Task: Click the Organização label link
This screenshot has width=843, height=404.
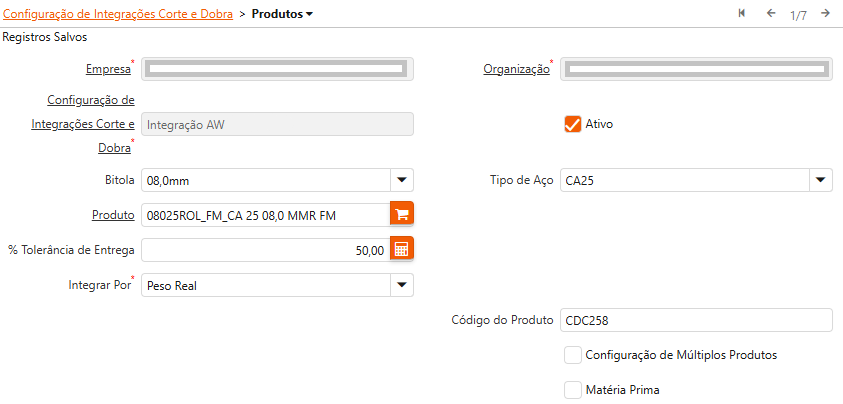Action: coord(516,69)
